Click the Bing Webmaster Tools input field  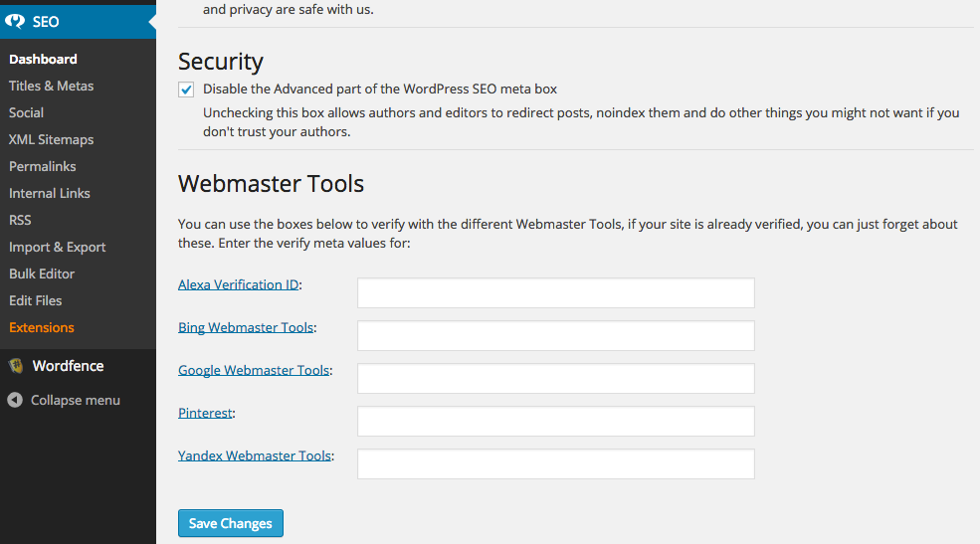point(555,336)
